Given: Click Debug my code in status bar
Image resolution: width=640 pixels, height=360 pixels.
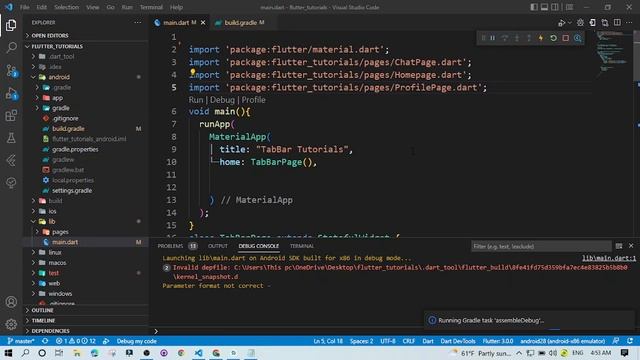Looking at the screenshot, I should click(136, 341).
